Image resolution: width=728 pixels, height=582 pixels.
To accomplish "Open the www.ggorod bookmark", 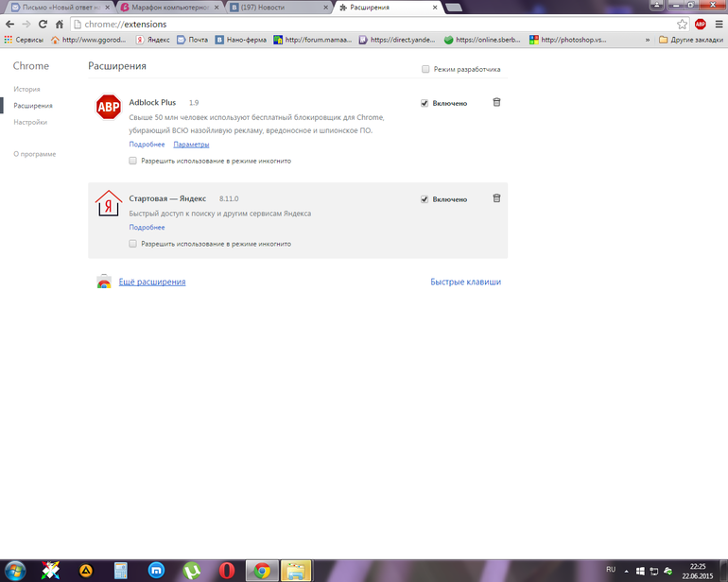I will click(x=88, y=40).
